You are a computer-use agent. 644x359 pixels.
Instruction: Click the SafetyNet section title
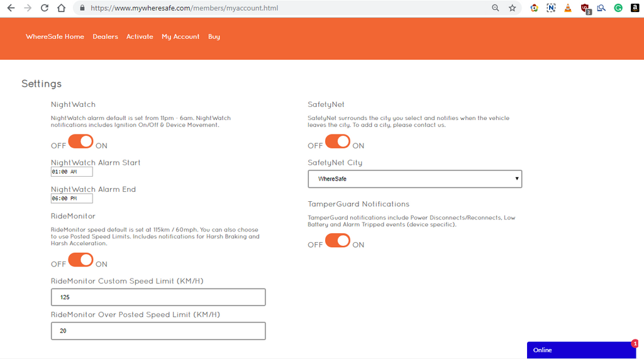326,105
